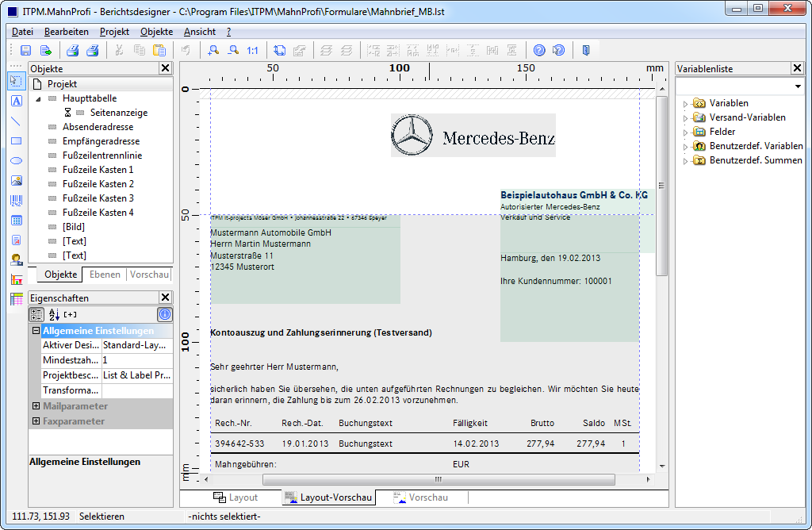
Task: Select the Empfängeradresse object
Action: (x=101, y=141)
